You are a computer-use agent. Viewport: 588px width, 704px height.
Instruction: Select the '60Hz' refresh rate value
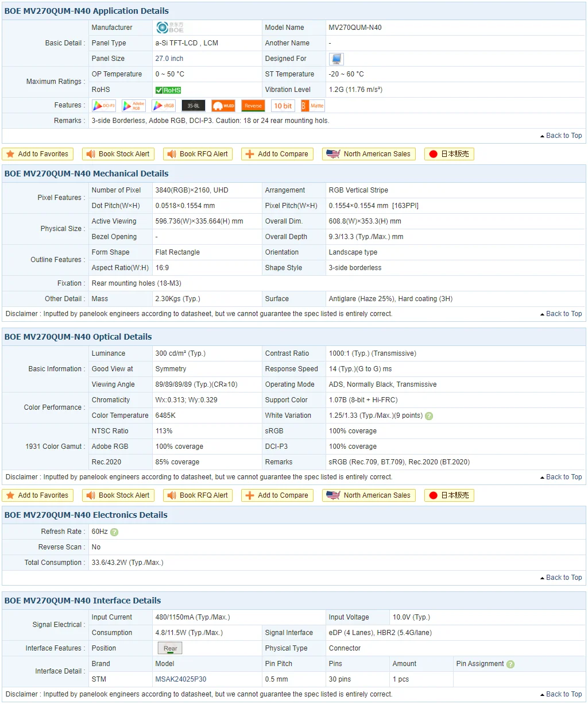[100, 532]
